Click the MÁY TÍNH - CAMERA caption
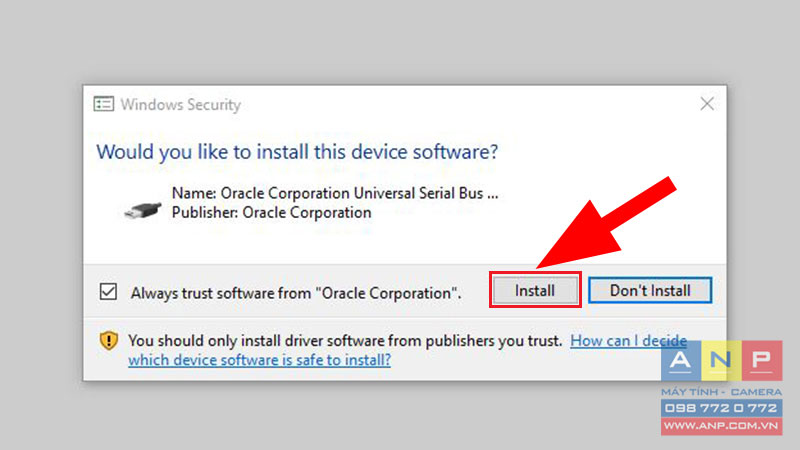The height and width of the screenshot is (450, 800). [721, 392]
